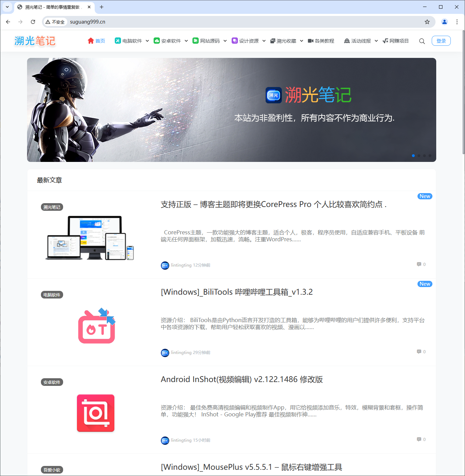Viewport: 465px width, 476px height.
Task: Open Chrome three-dot menu
Action: pos(457,22)
